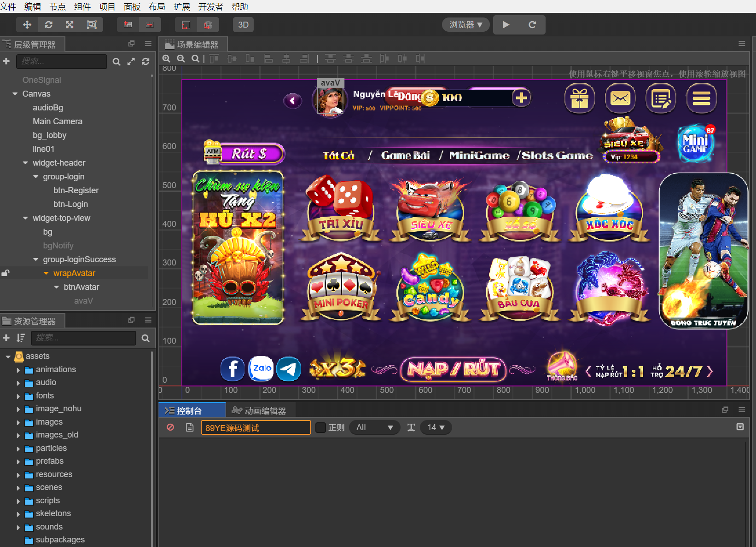Screen dimensions: 756x547
Task: Zoom in the scene editor view
Action: click(x=167, y=59)
